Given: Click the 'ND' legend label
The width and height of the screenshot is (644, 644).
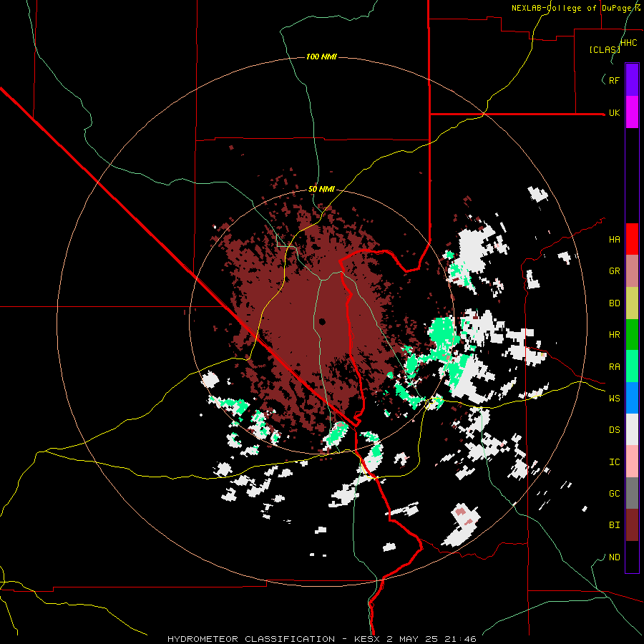Looking at the screenshot, I should coord(614,557).
